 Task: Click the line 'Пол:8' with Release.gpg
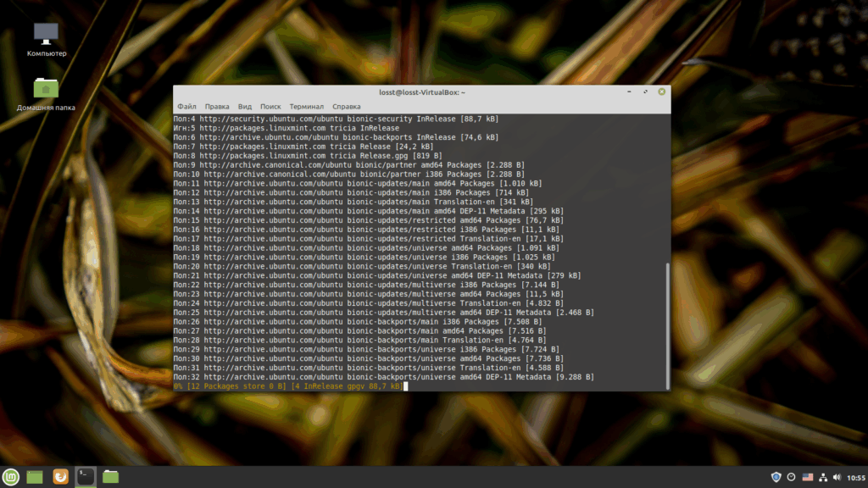tap(308, 156)
